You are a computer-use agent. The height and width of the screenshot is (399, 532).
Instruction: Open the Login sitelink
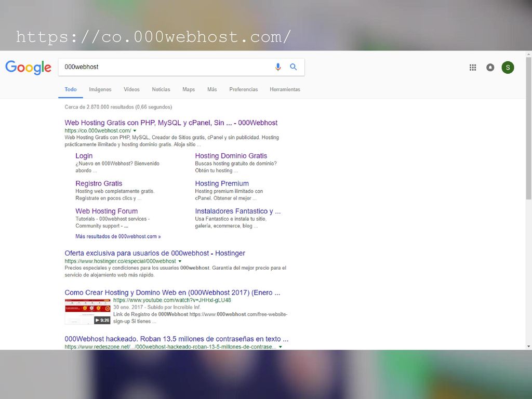[84, 156]
